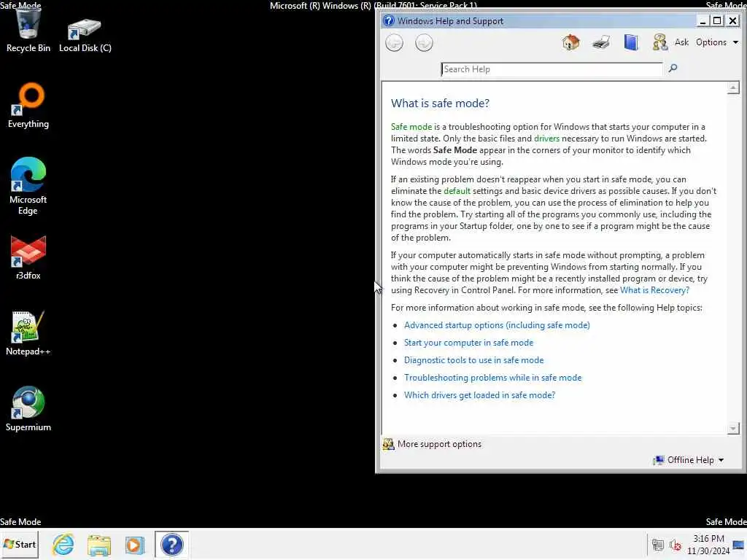Click scrollbar down arrow in help pane
The image size is (747, 560).
pyautogui.click(x=733, y=428)
